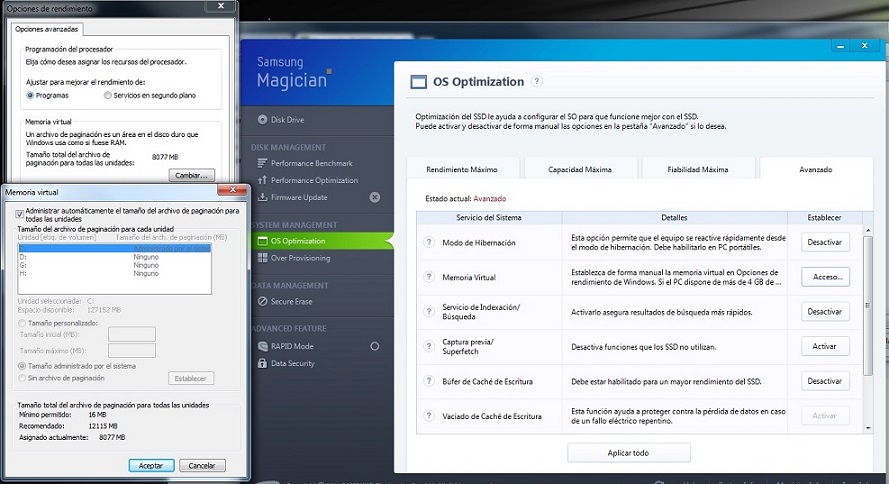Minimize the Samsung Magician window
The height and width of the screenshot is (484, 889).
pos(841,46)
